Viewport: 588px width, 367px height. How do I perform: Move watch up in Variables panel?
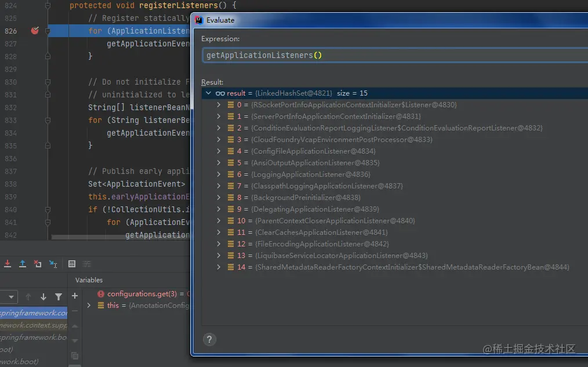(x=75, y=326)
